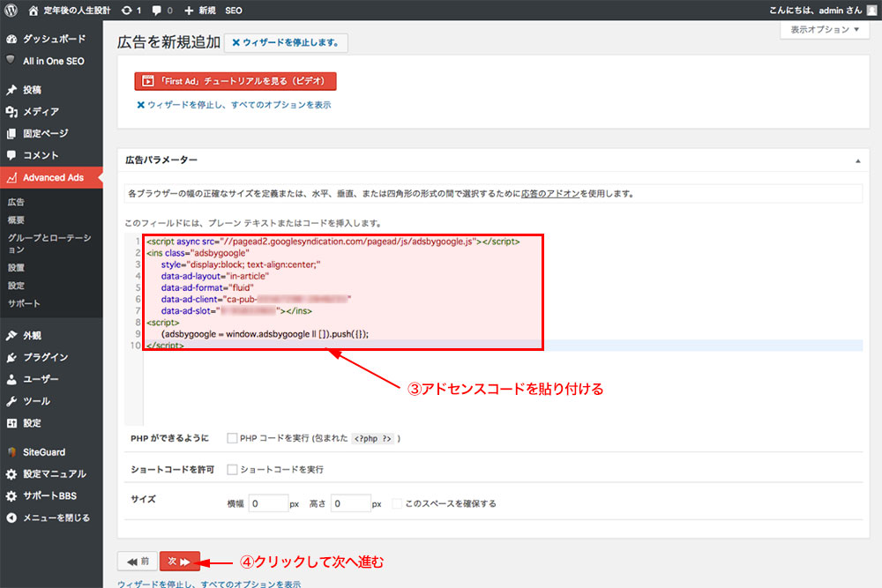
Task: Click SEO in the admin bar
Action: (x=234, y=11)
